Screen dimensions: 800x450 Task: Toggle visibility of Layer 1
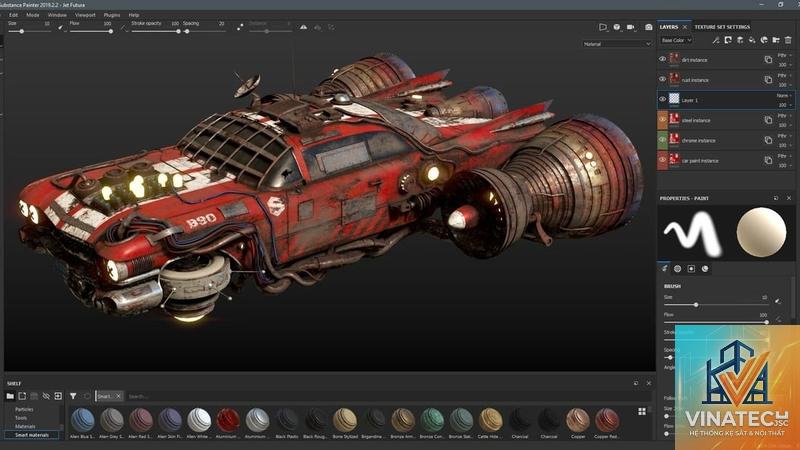663,99
